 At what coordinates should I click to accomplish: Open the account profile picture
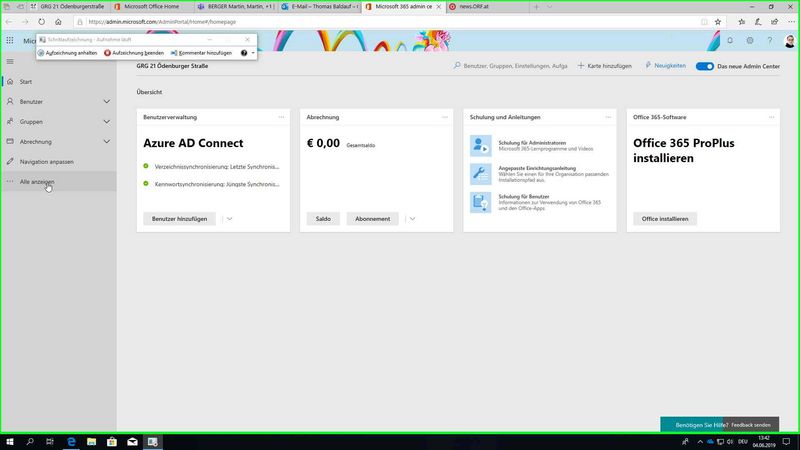click(790, 41)
